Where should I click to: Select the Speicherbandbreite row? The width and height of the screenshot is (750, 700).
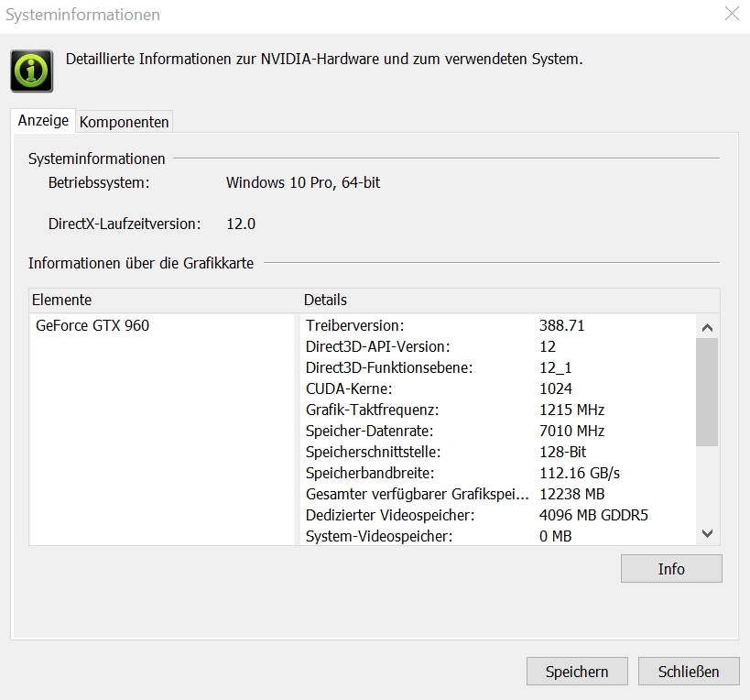point(498,473)
